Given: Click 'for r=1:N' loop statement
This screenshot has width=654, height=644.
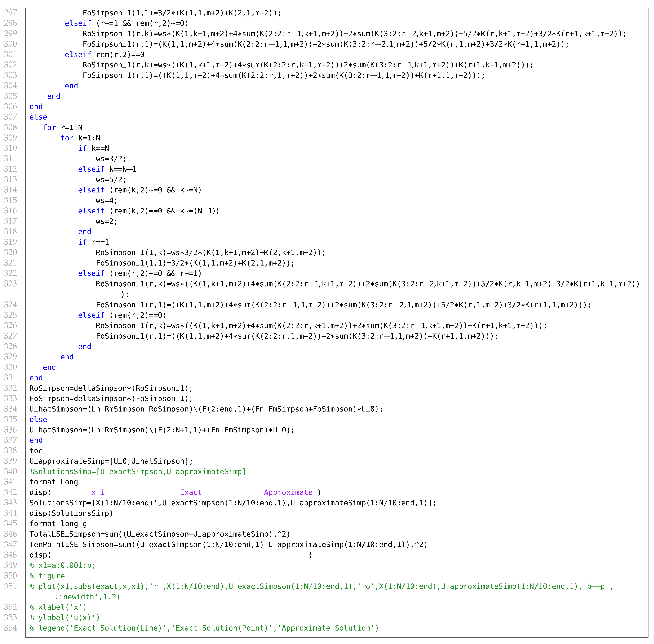Looking at the screenshot, I should 63,127.
